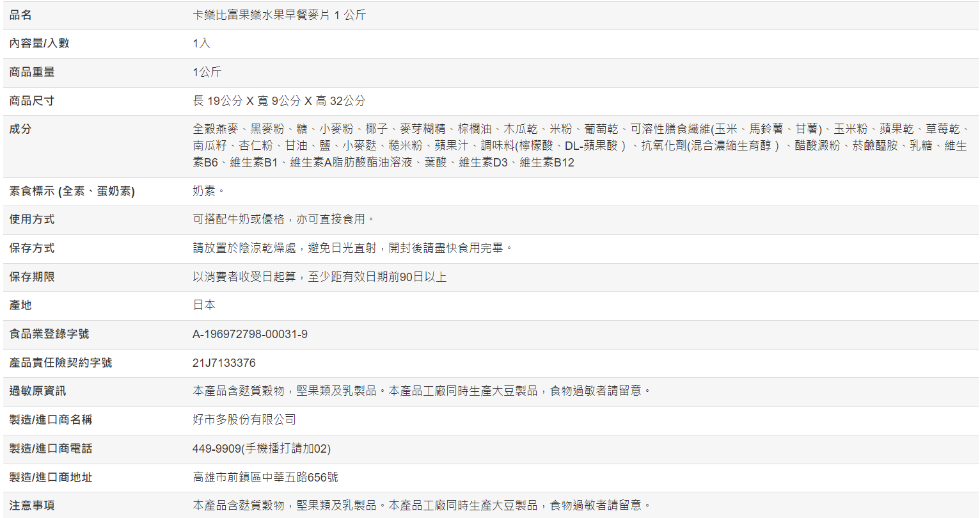Select the 保存方式 storage instructions text
The width and height of the screenshot is (980, 518).
[353, 248]
